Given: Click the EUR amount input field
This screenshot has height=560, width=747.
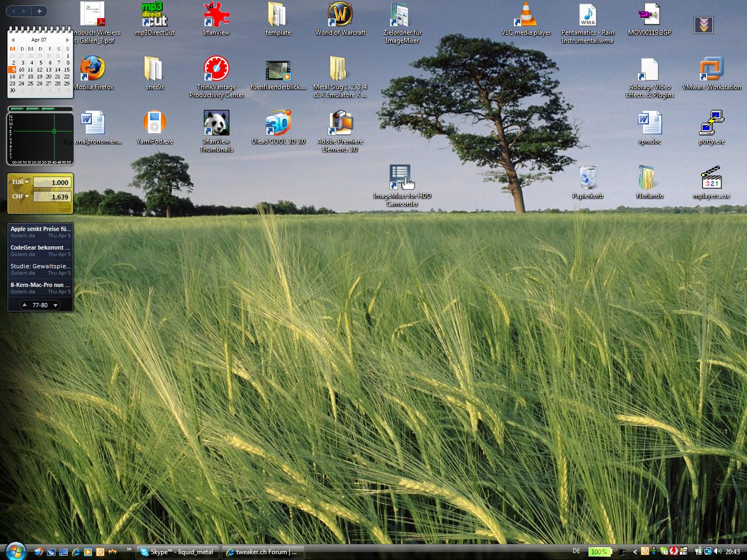Looking at the screenshot, I should pos(52,182).
